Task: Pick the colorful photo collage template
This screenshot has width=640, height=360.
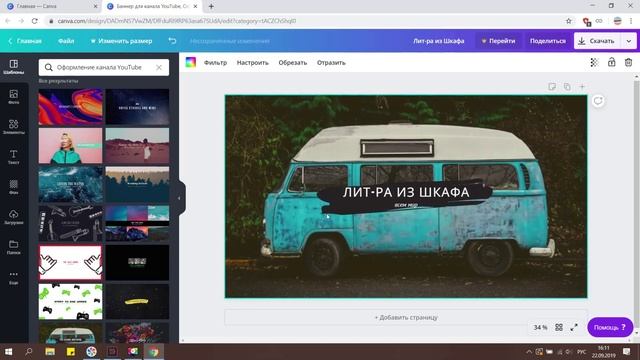Action: point(137,223)
